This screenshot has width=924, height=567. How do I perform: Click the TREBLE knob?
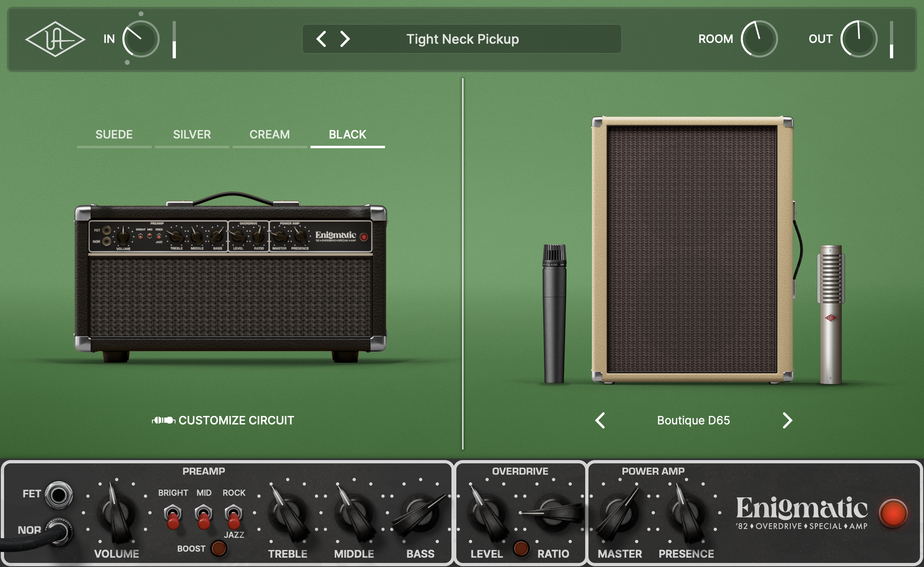point(288,512)
